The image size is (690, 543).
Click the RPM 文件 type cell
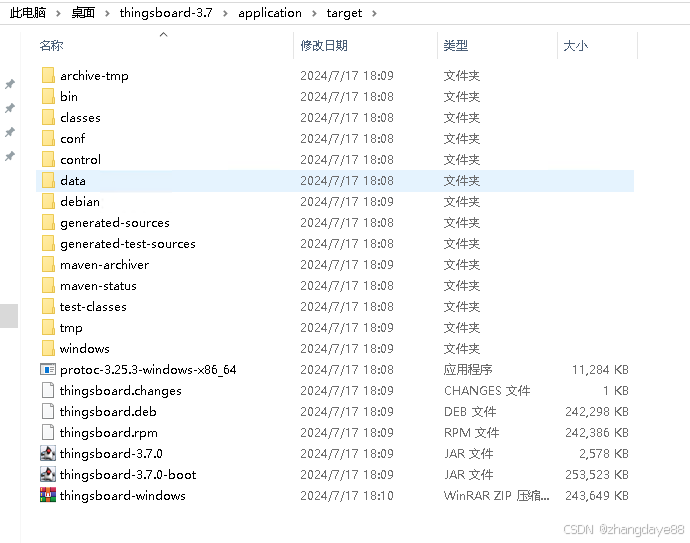pyautogui.click(x=471, y=433)
